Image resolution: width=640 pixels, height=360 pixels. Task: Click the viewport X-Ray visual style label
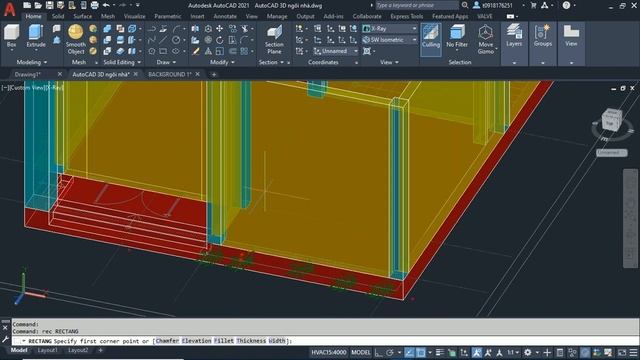[x=55, y=88]
